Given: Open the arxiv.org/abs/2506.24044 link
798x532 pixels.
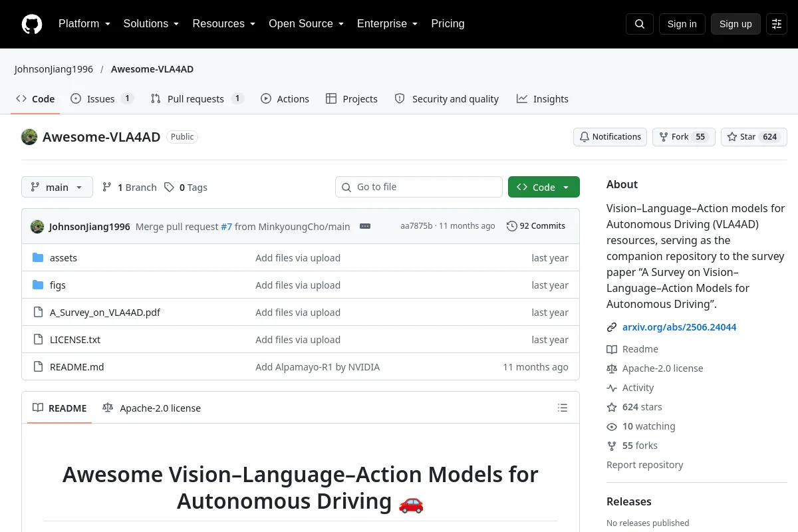Looking at the screenshot, I should point(679,327).
